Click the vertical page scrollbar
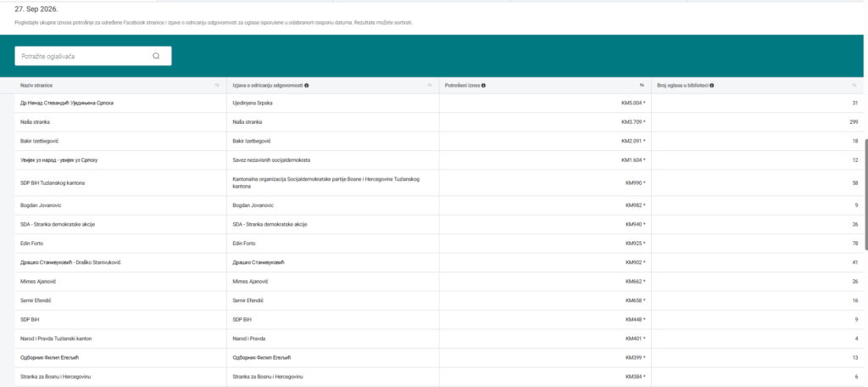The width and height of the screenshot is (868, 387). click(865, 193)
